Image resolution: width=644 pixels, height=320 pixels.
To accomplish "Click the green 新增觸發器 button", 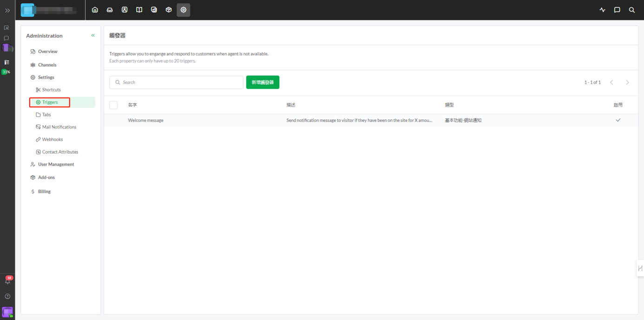I will [263, 82].
